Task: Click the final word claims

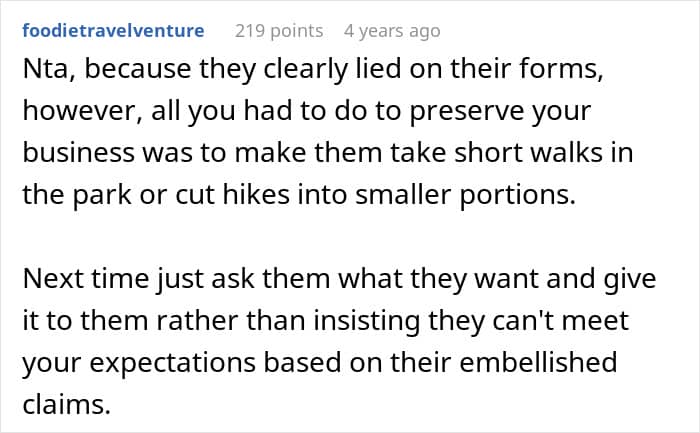Action: 66,404
